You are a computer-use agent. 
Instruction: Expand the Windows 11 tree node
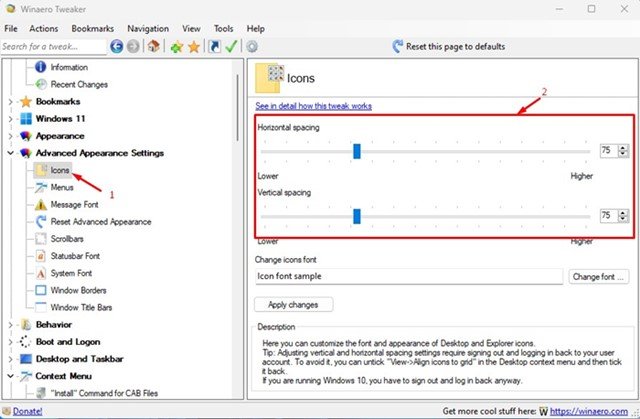tap(11, 119)
